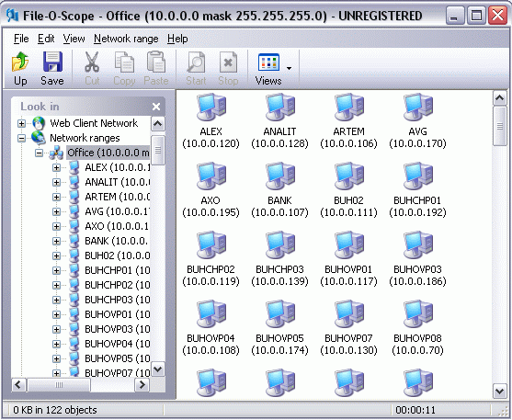512x420 pixels.
Task: Expand the Web Client Network node
Action: point(21,123)
